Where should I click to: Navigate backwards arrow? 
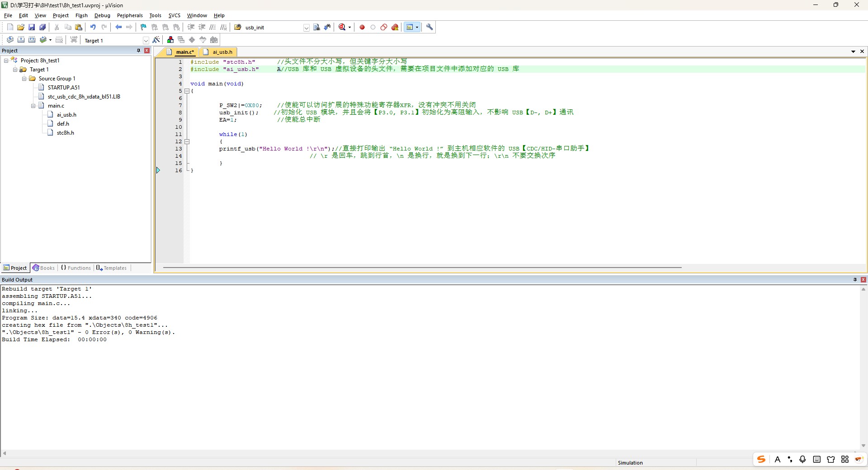coord(118,27)
